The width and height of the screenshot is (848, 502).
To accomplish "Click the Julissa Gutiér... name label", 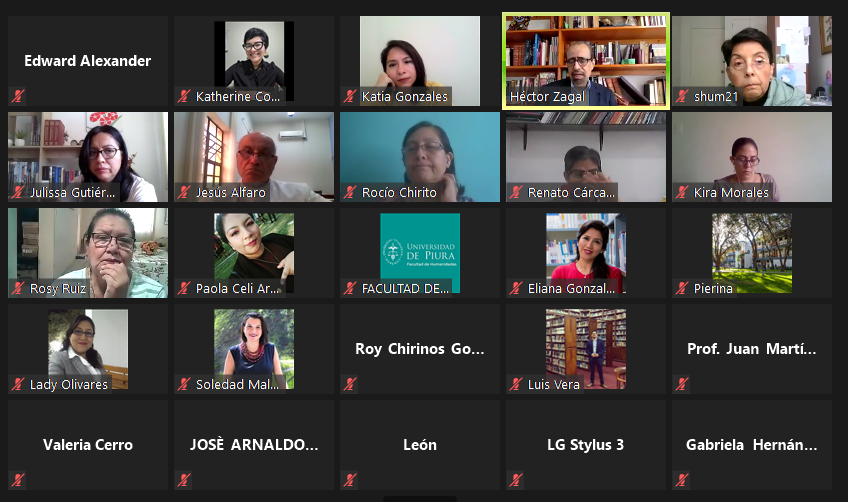I will [x=72, y=193].
